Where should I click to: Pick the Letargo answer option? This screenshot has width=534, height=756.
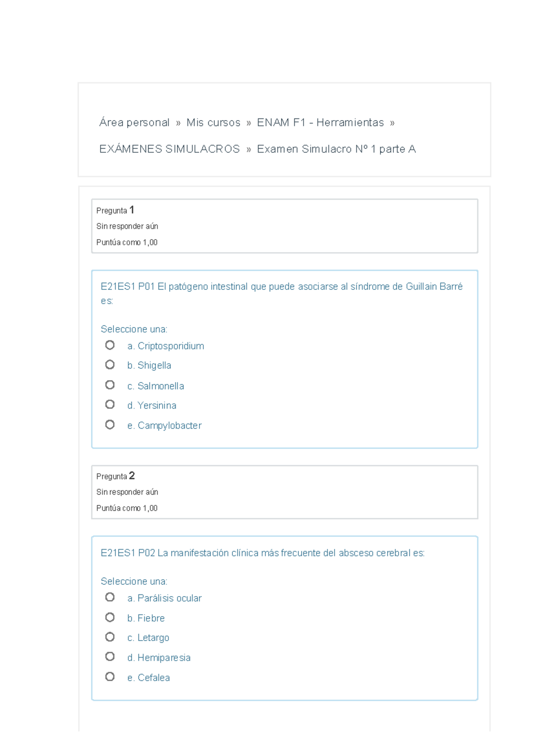point(110,637)
